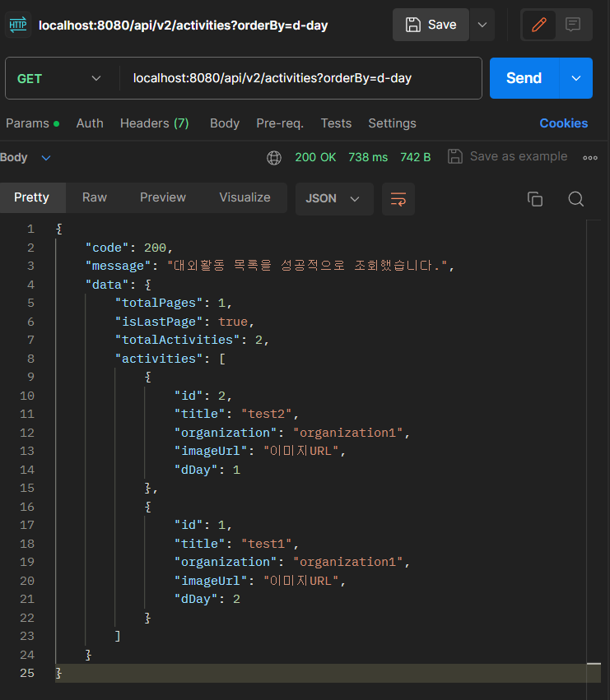This screenshot has height=700, width=610.
Task: Click the copy response icon
Action: 535,199
